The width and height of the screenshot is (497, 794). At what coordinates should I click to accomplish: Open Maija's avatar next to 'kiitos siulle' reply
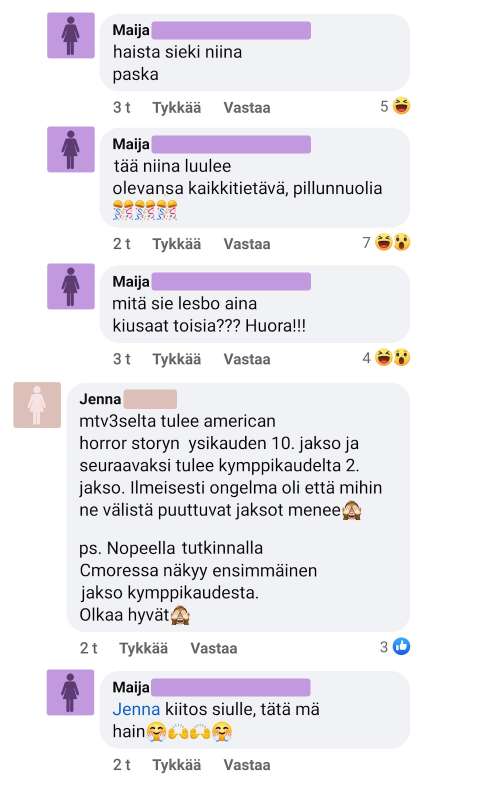[x=70, y=692]
